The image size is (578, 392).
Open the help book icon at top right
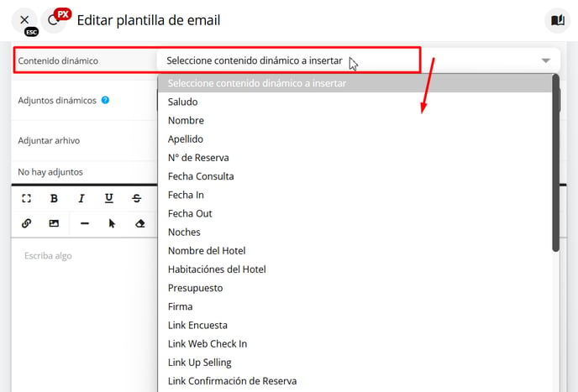(556, 20)
